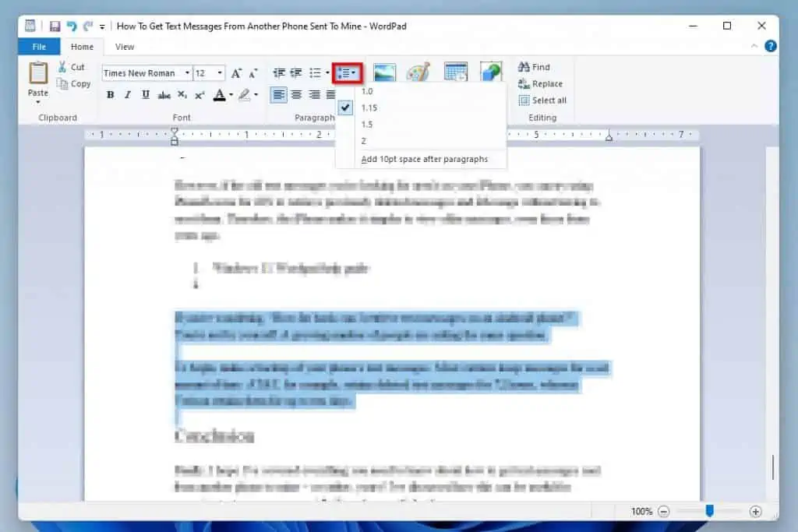
Task: Switch to the View tab
Action: [x=124, y=46]
